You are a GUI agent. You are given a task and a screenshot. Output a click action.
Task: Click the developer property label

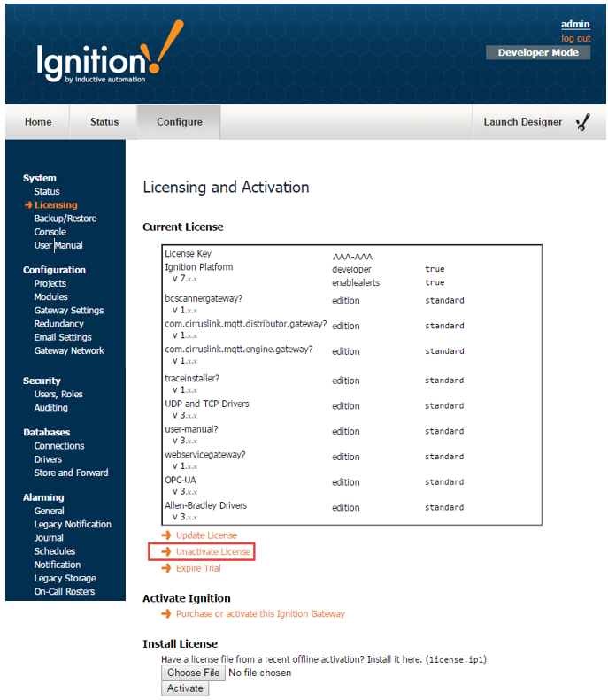351,269
